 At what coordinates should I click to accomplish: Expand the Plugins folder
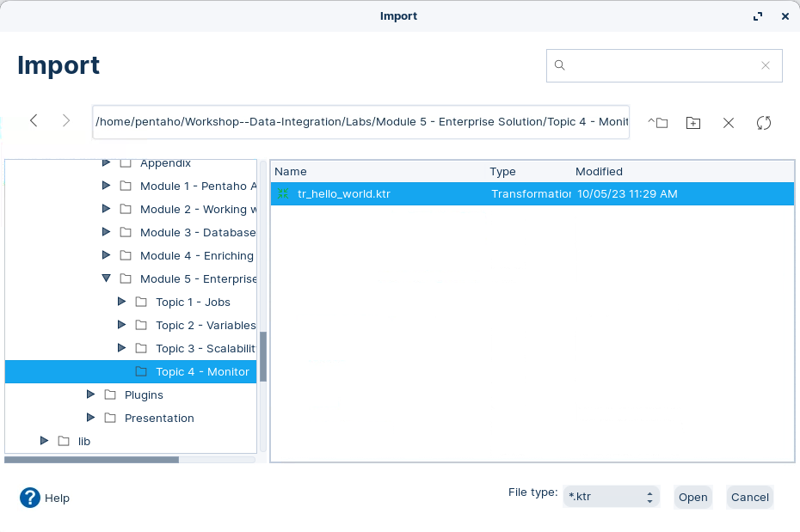[x=90, y=394]
